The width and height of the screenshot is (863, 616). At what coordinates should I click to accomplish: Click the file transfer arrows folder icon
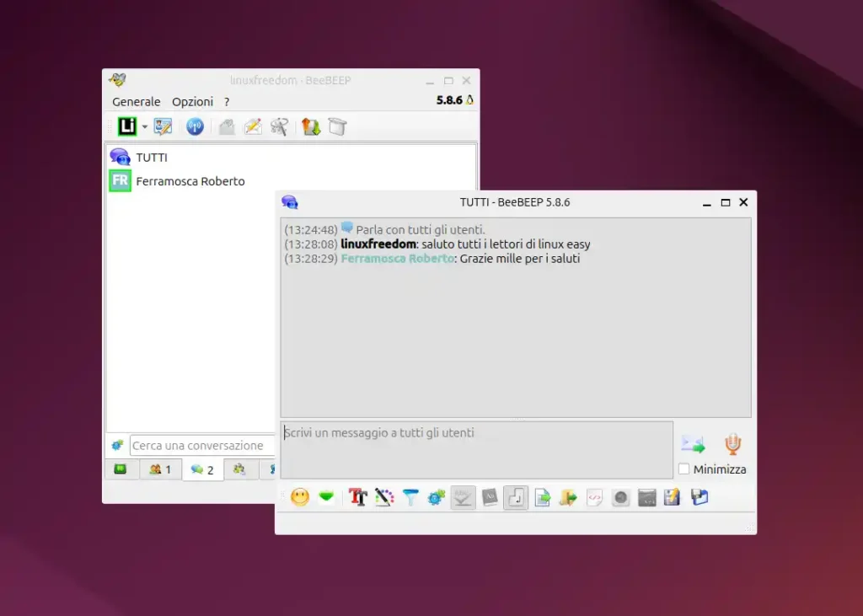tap(311, 127)
